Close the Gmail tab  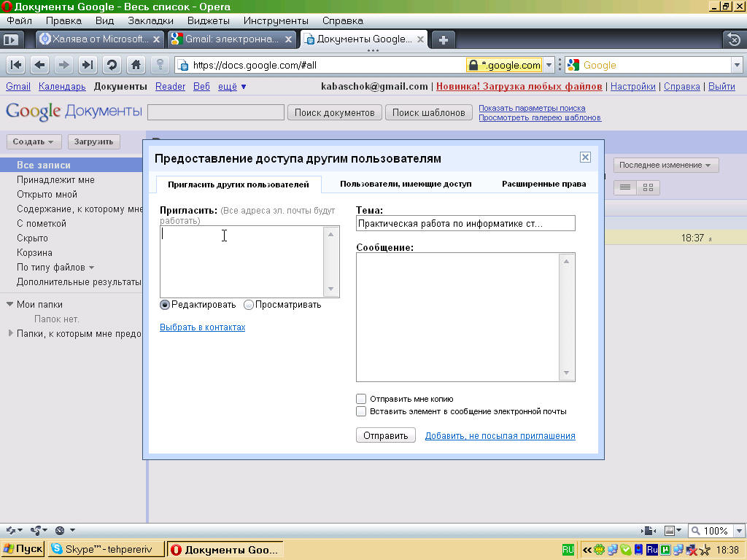(x=288, y=39)
